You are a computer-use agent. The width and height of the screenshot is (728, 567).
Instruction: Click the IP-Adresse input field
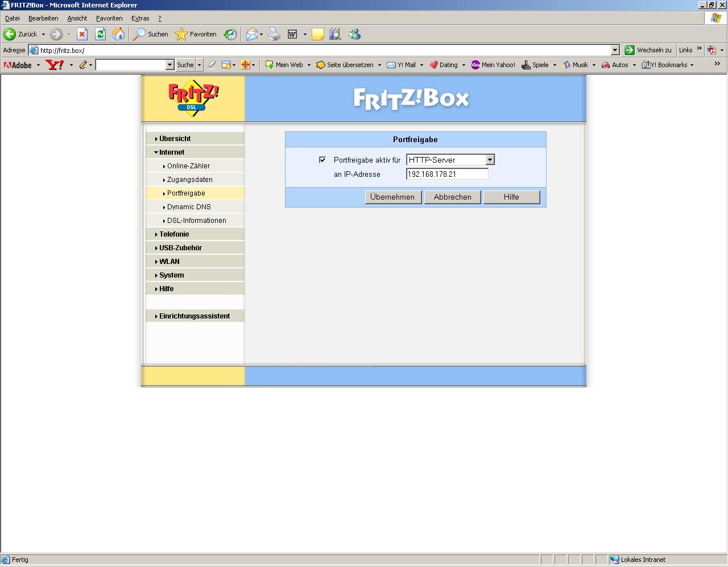click(x=447, y=174)
